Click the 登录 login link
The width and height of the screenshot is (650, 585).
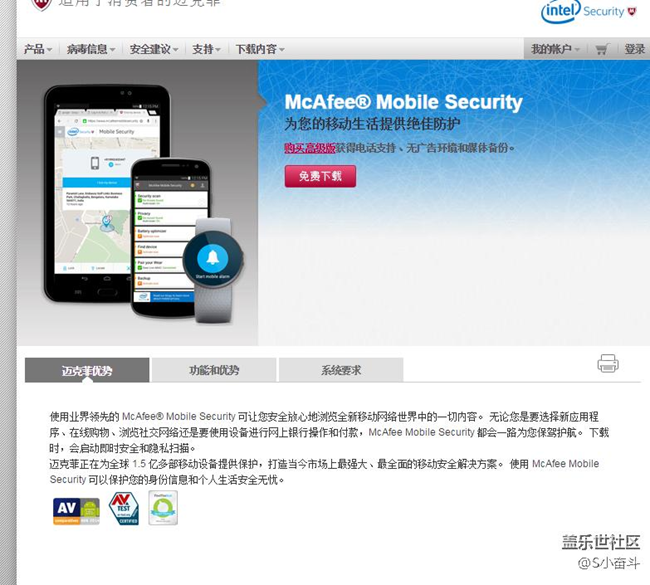click(635, 49)
